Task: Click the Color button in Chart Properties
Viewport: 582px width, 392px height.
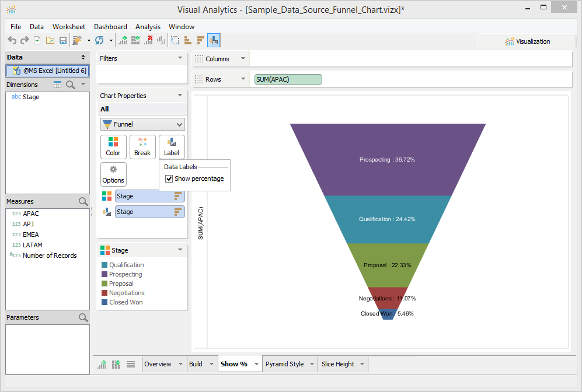Action: click(x=113, y=147)
